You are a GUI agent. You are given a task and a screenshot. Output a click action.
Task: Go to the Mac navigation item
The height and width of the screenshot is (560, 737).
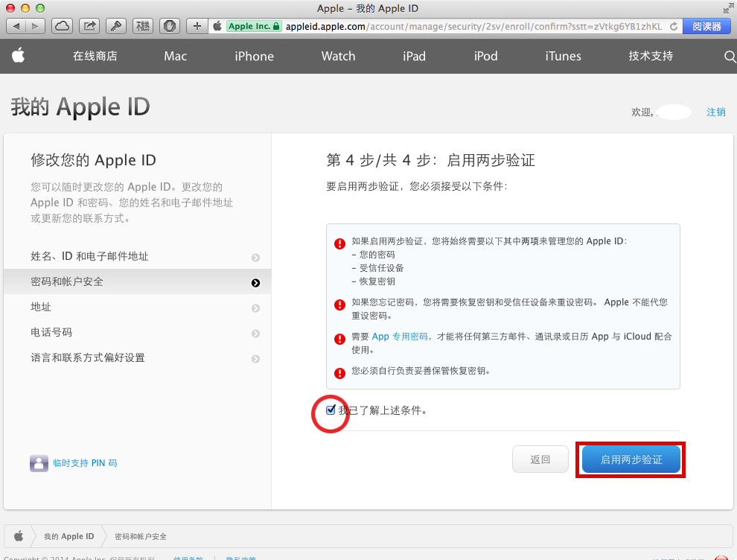[x=176, y=56]
